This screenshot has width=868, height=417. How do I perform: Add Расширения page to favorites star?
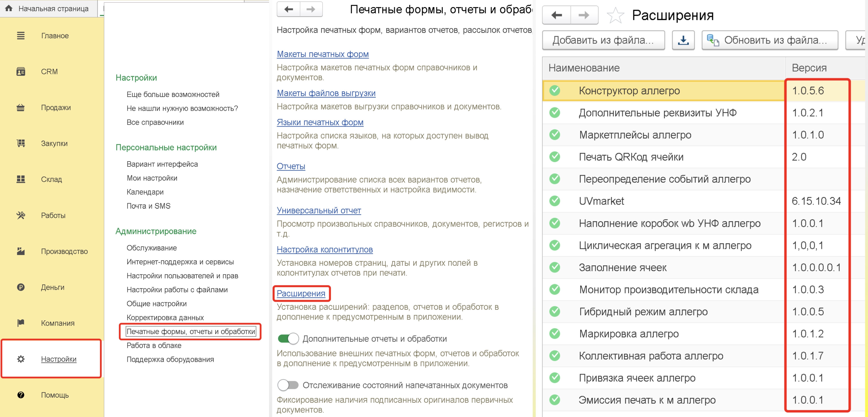(615, 15)
